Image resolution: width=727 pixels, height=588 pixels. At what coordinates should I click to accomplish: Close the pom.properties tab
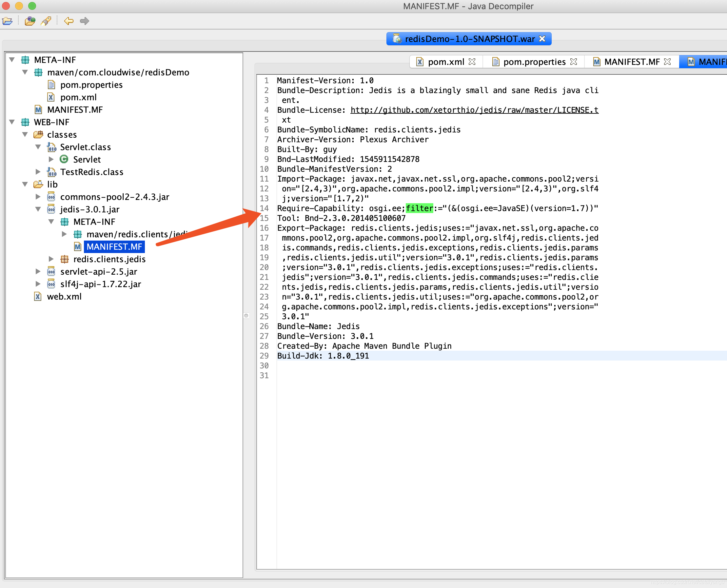[x=574, y=62]
